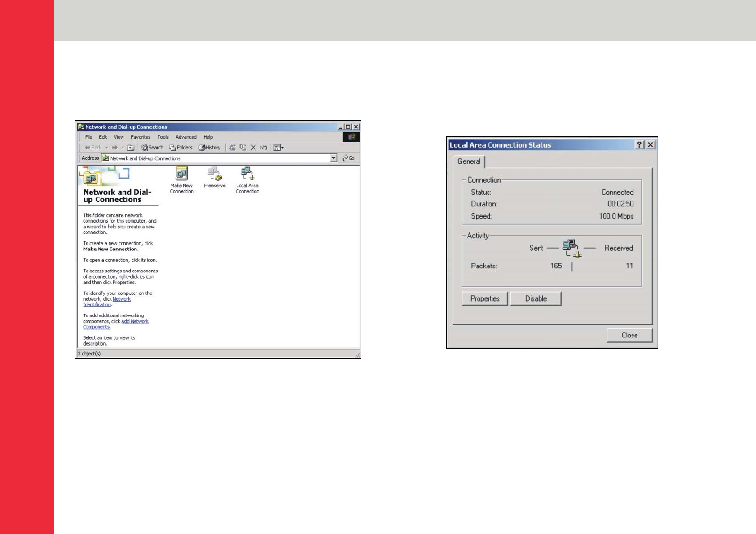Open the Help menu
The image size is (756, 534).
[x=208, y=137]
